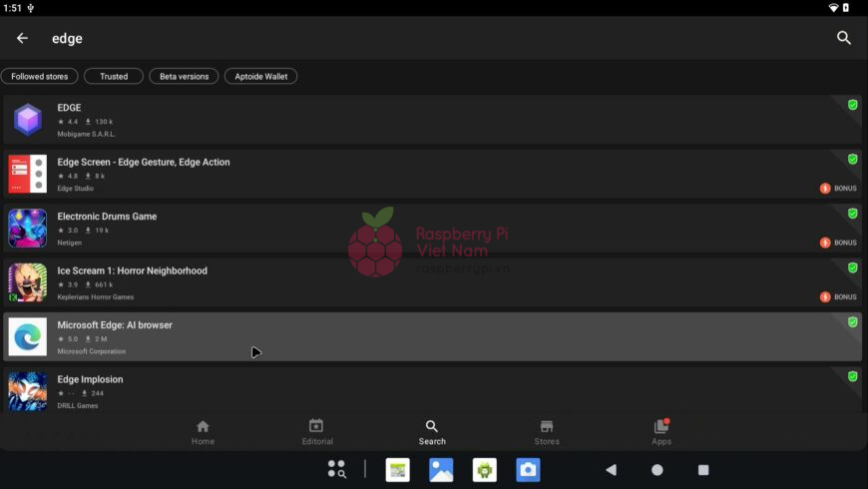Toggle the Followed stores filter chip

pyautogui.click(x=40, y=77)
